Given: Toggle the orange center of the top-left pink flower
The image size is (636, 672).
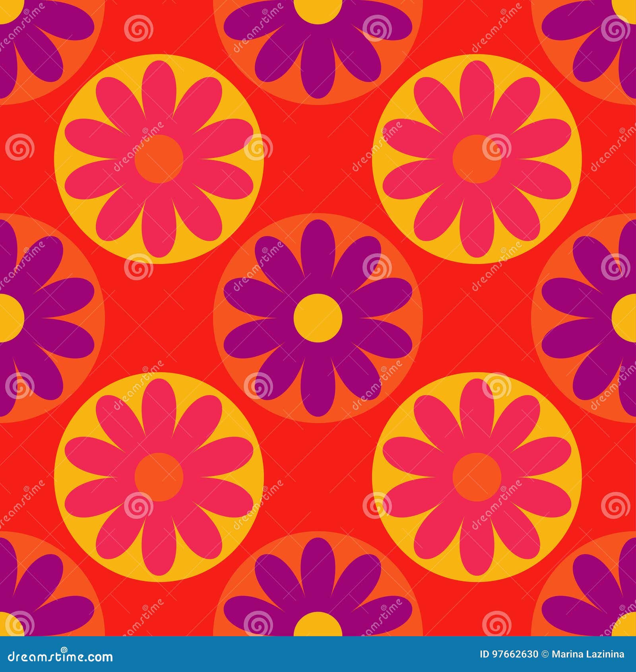Looking at the screenshot, I should coord(159,159).
